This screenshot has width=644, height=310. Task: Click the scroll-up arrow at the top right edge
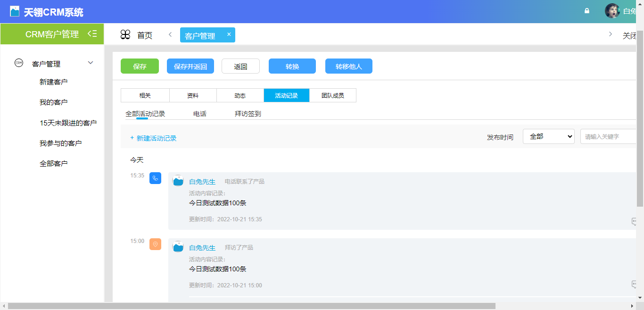click(x=640, y=5)
